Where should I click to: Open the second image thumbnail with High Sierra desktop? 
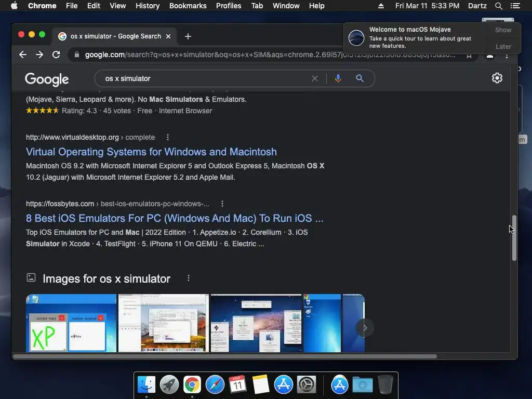[164, 323]
